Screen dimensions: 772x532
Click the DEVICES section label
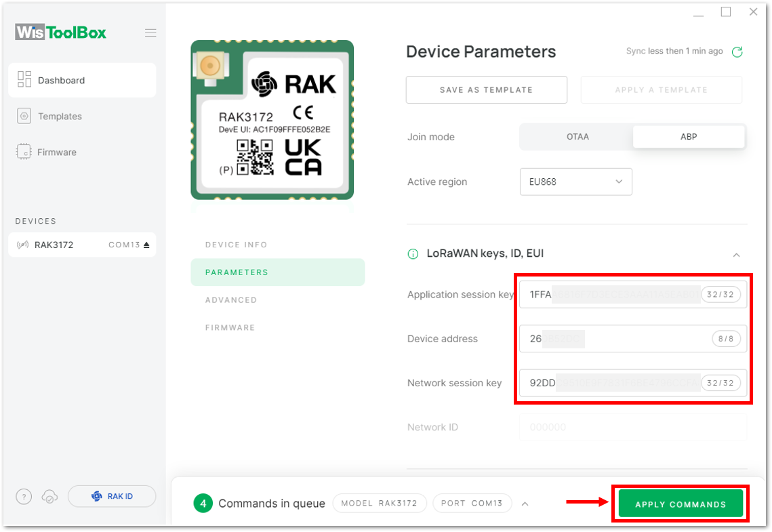pyautogui.click(x=35, y=221)
